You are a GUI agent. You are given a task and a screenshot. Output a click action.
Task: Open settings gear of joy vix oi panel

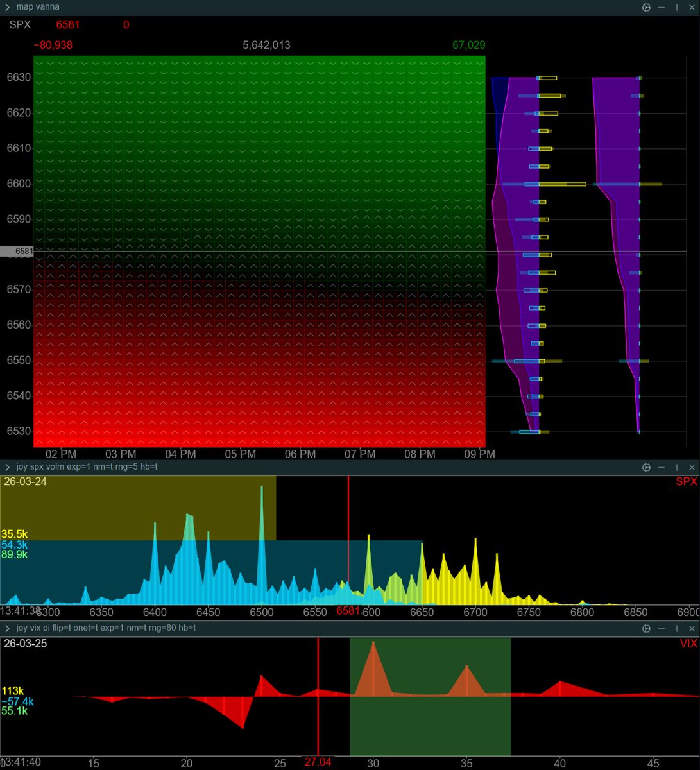point(646,629)
